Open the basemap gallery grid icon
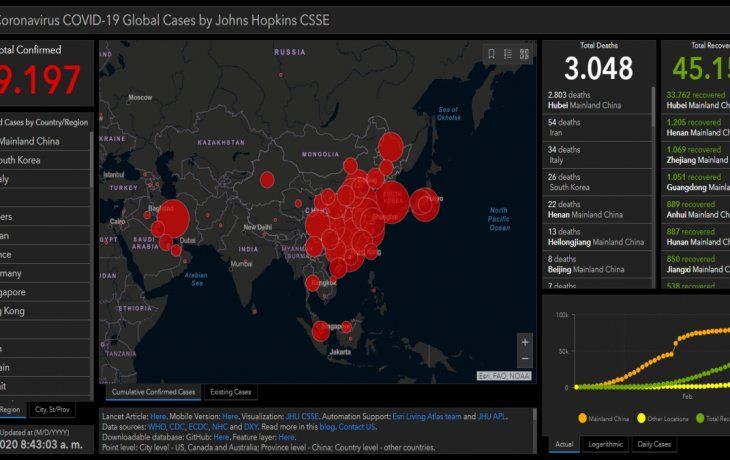The image size is (730, 460). 524,54
